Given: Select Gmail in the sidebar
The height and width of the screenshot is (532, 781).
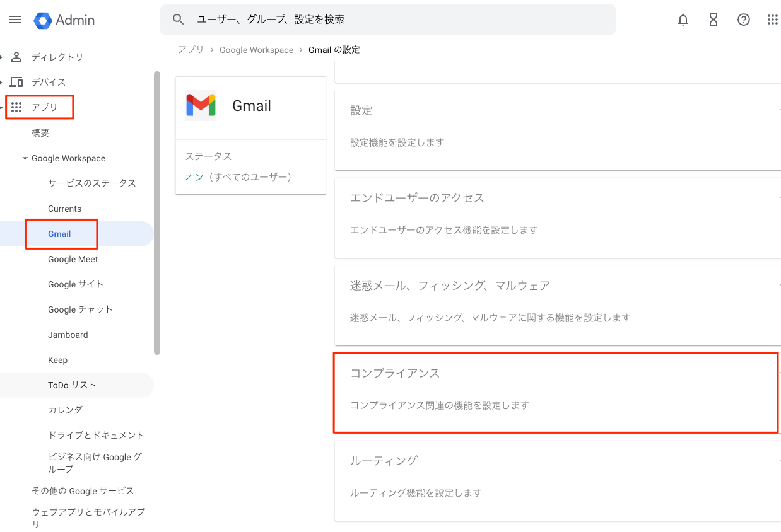Looking at the screenshot, I should coord(59,234).
